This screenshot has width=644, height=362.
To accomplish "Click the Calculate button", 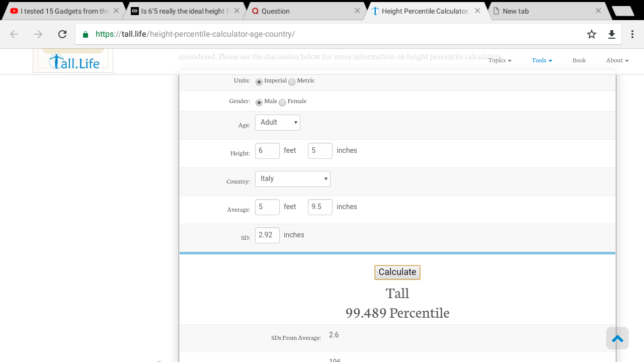I will [x=397, y=273].
